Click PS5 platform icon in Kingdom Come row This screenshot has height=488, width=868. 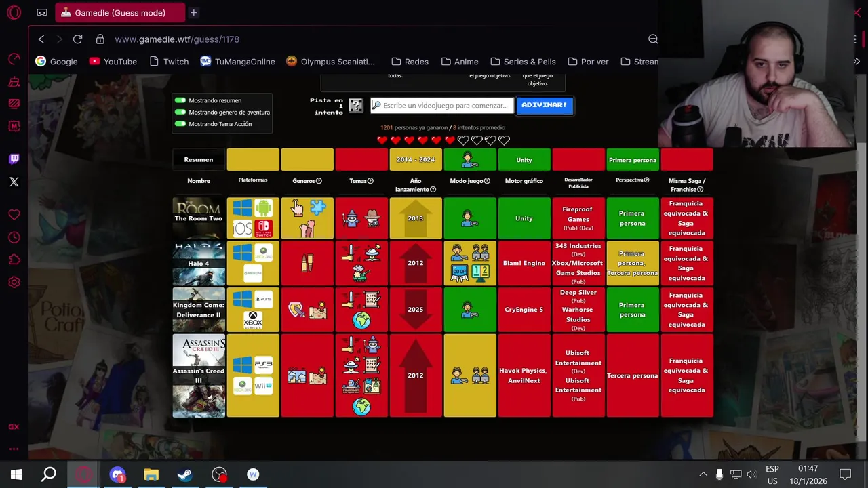[x=263, y=299]
